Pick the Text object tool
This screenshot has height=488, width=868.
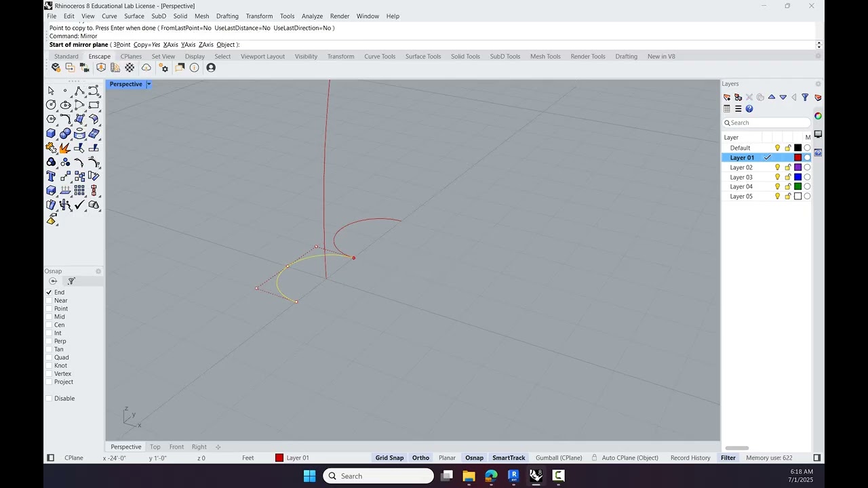(51, 176)
